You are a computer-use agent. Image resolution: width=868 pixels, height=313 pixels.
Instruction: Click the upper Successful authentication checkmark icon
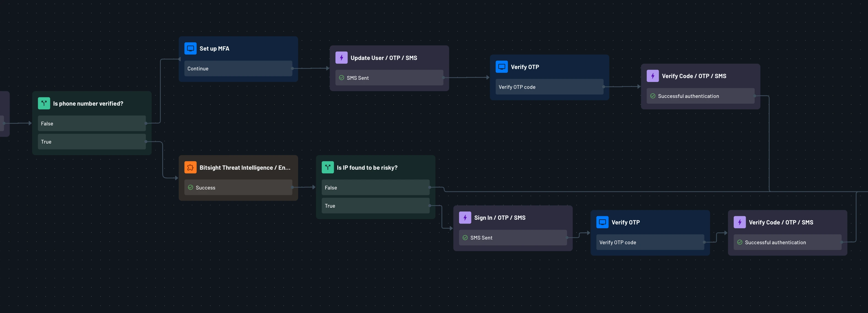click(x=653, y=96)
